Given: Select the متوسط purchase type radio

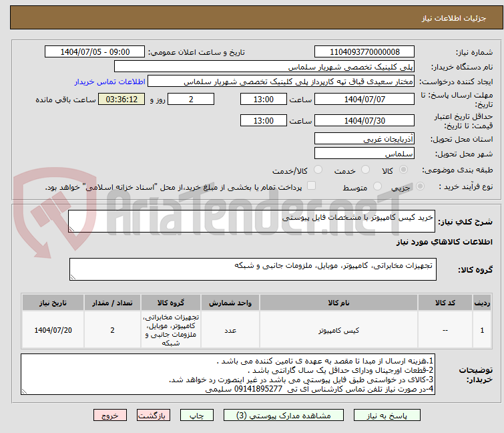Looking at the screenshot, I should [x=377, y=186].
